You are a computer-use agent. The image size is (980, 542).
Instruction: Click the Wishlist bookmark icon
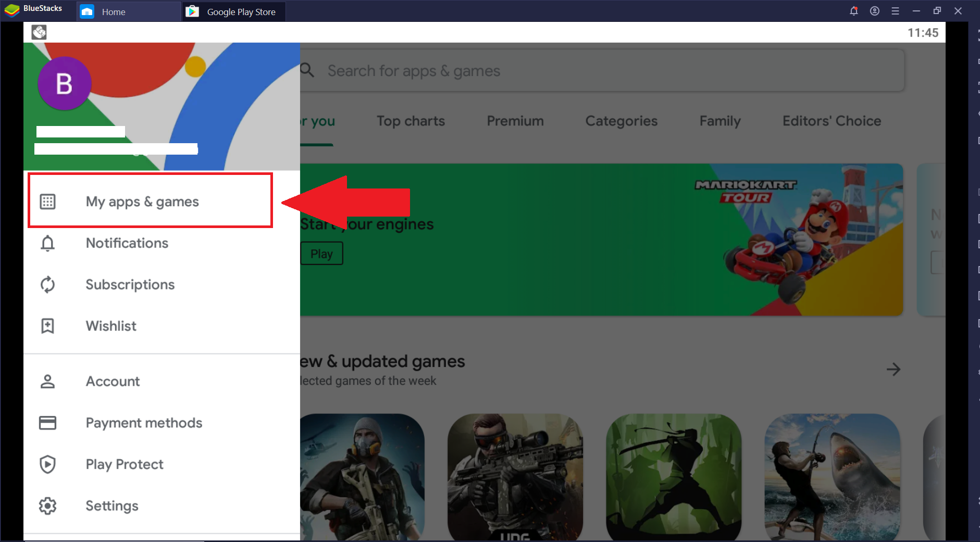pyautogui.click(x=47, y=326)
